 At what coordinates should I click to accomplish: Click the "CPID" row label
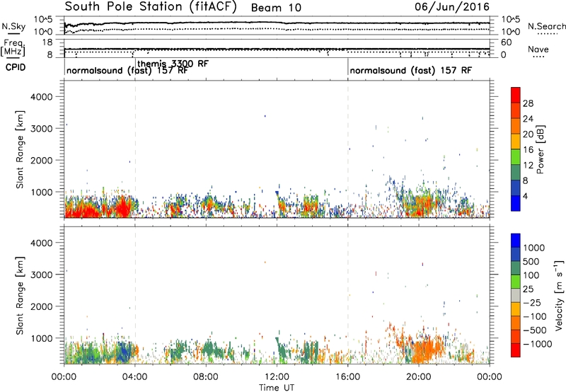[16, 67]
